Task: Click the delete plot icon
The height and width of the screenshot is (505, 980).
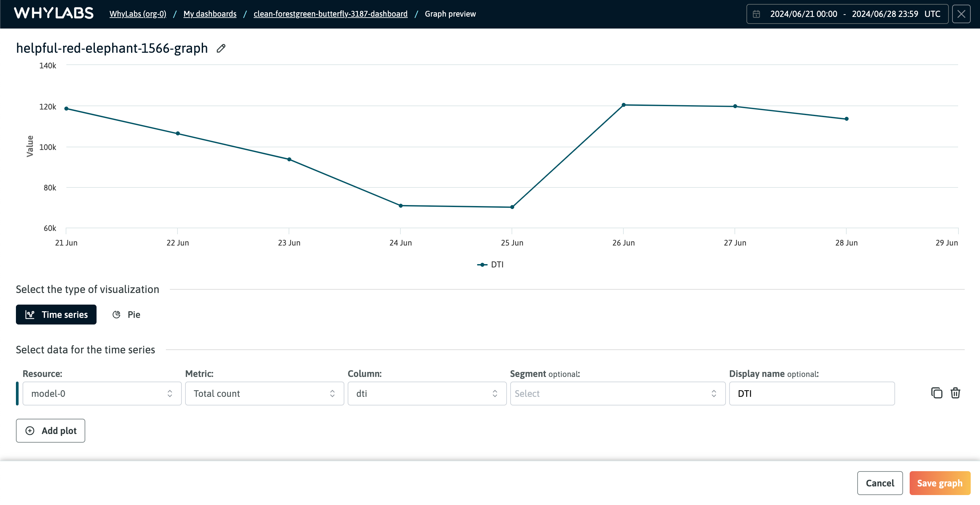Action: [x=955, y=393]
